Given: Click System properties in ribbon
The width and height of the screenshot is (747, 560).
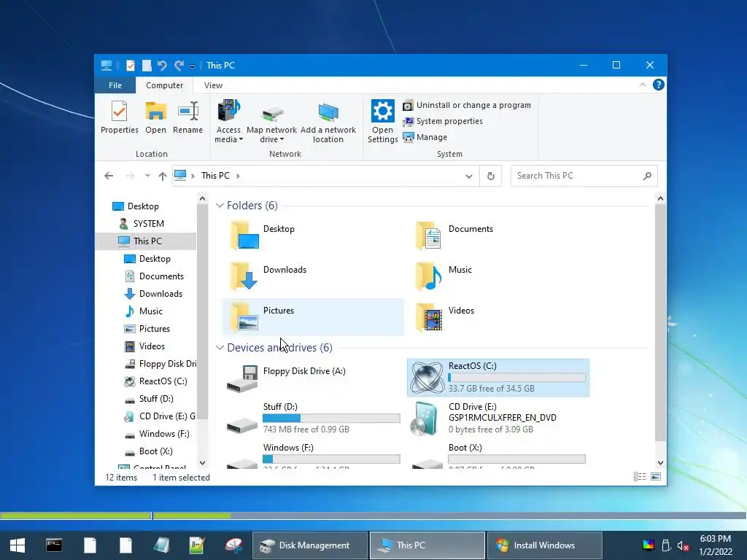Looking at the screenshot, I should coord(443,122).
